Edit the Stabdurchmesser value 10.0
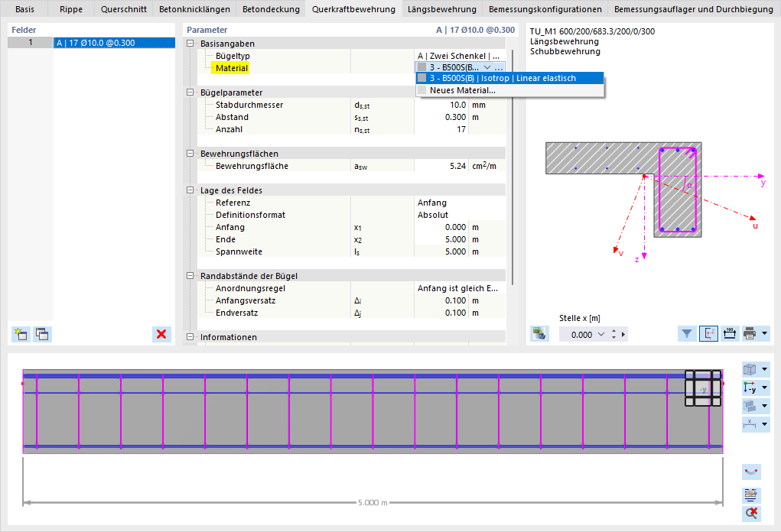The height and width of the screenshot is (532, 781). click(442, 105)
